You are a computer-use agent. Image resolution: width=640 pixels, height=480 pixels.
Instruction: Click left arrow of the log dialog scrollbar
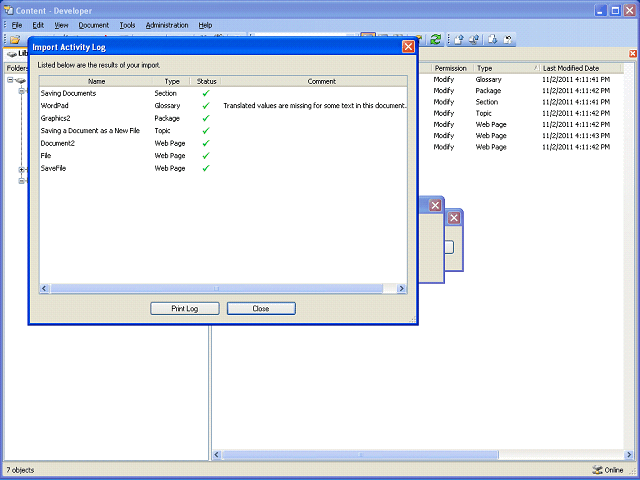(x=44, y=289)
